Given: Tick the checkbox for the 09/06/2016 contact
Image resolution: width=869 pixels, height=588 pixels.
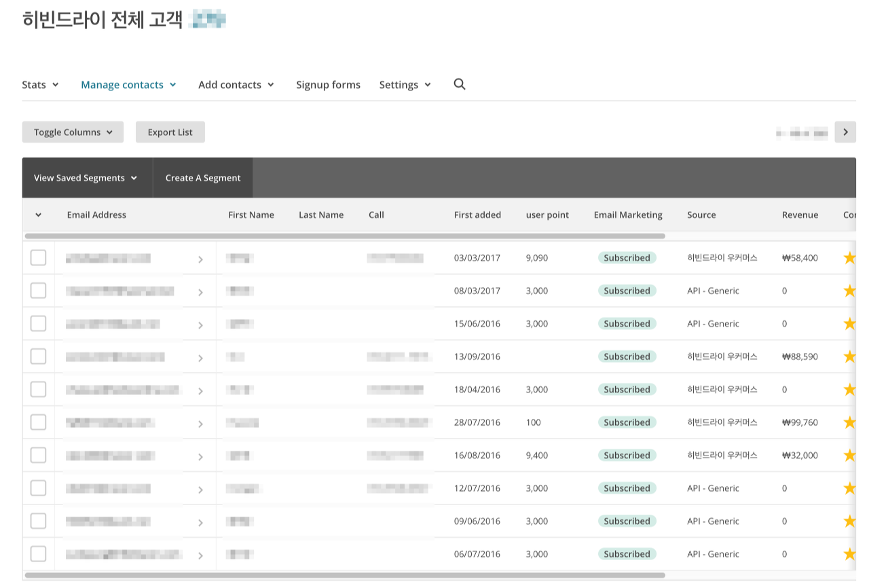Looking at the screenshot, I should click(39, 521).
